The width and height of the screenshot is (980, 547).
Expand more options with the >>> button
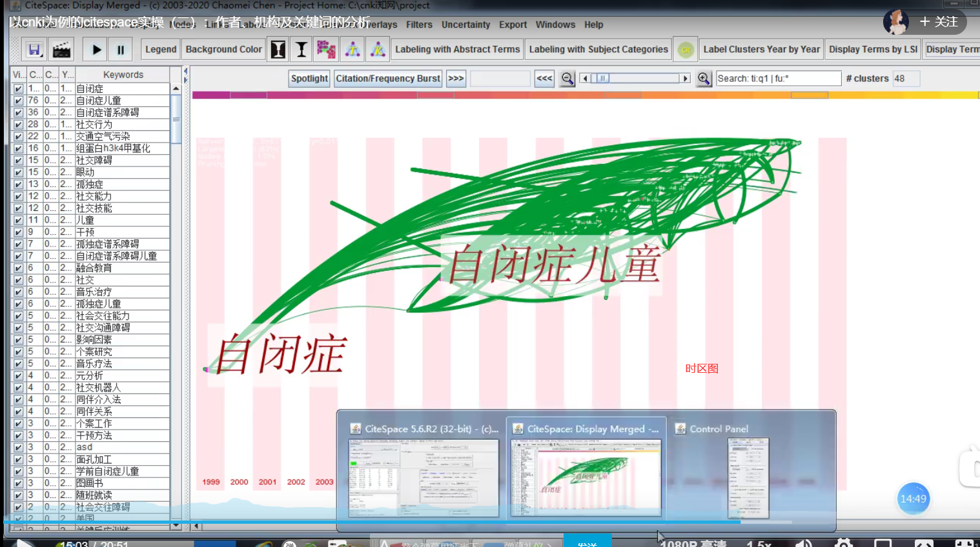(x=457, y=78)
